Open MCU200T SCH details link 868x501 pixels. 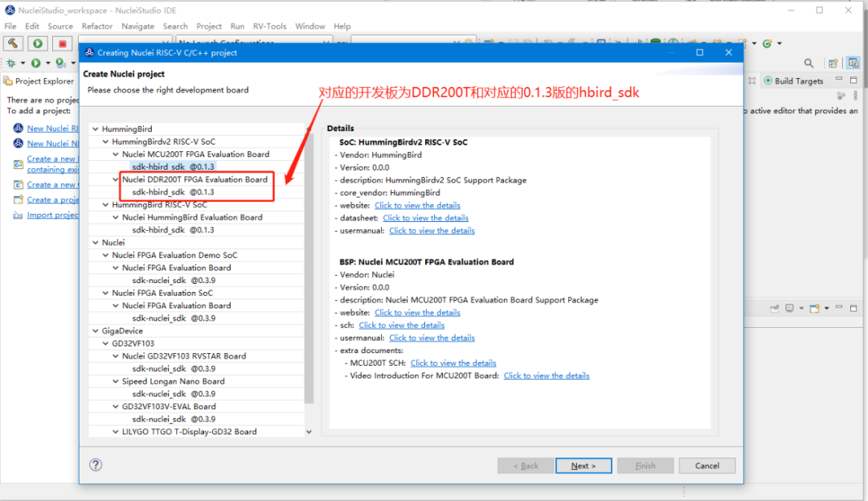[453, 363]
